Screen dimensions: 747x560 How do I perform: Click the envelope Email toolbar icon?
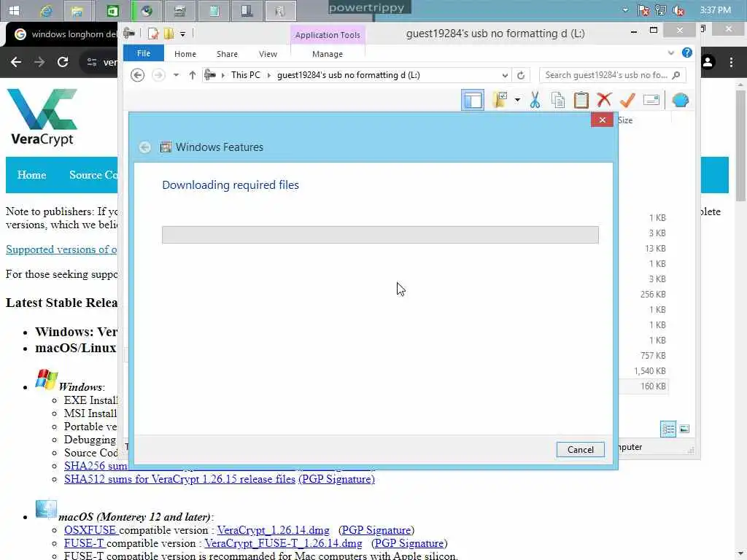pyautogui.click(x=651, y=100)
